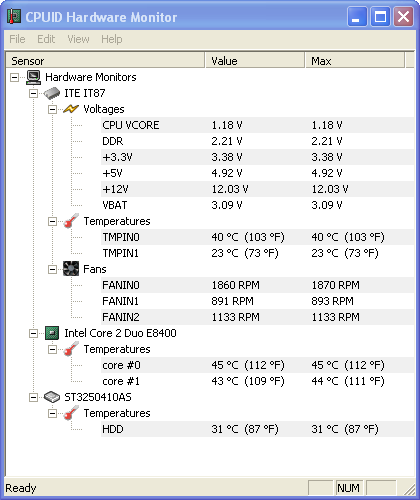Click thermometer icon under ST3250410AS

[71, 413]
